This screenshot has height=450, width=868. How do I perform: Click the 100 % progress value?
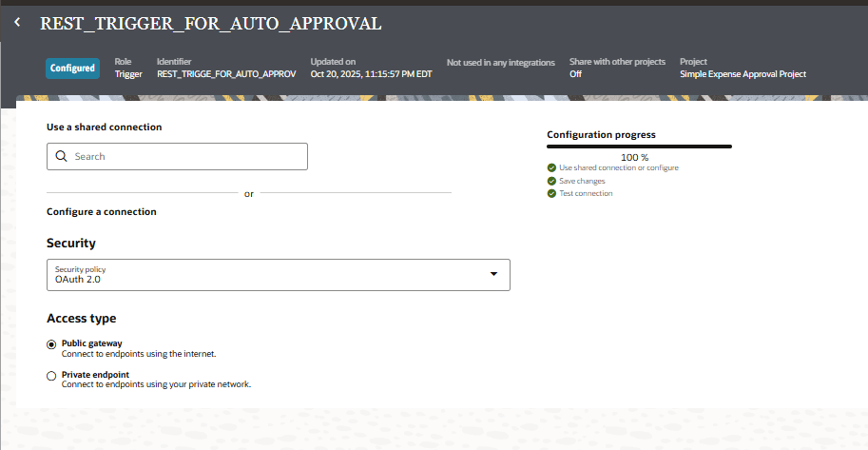(634, 157)
